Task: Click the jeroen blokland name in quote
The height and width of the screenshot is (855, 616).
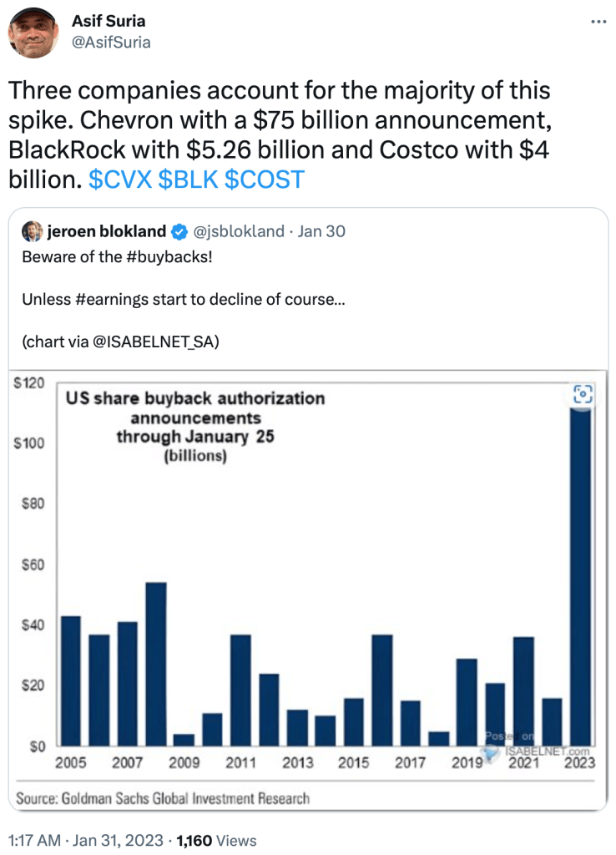Action: [106, 231]
